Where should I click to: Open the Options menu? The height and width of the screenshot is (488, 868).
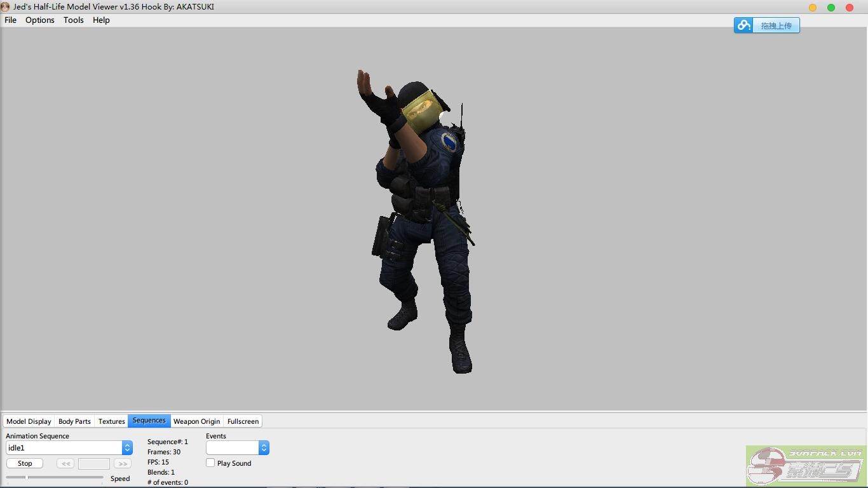pyautogui.click(x=40, y=20)
